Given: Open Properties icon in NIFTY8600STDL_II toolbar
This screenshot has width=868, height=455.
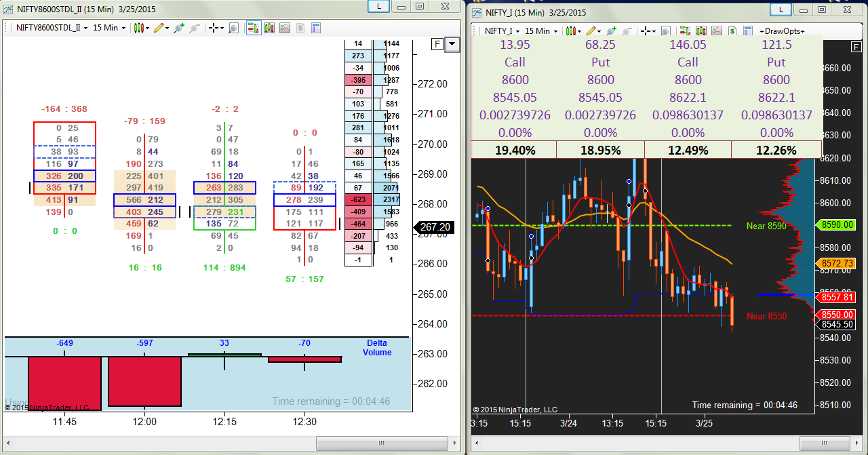Looking at the screenshot, I should (316, 28).
